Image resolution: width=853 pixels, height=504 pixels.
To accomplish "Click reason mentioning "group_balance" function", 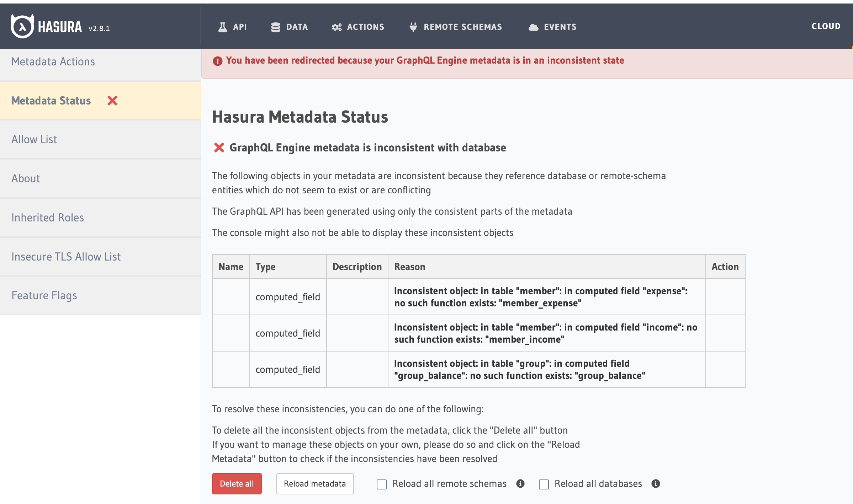I will (x=519, y=370).
